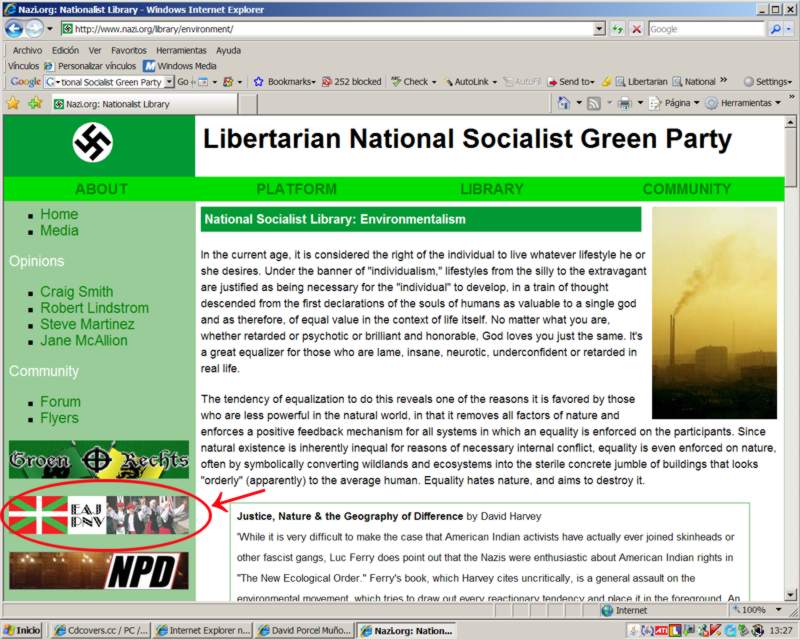Click the Forum link in the sidebar

(60, 402)
